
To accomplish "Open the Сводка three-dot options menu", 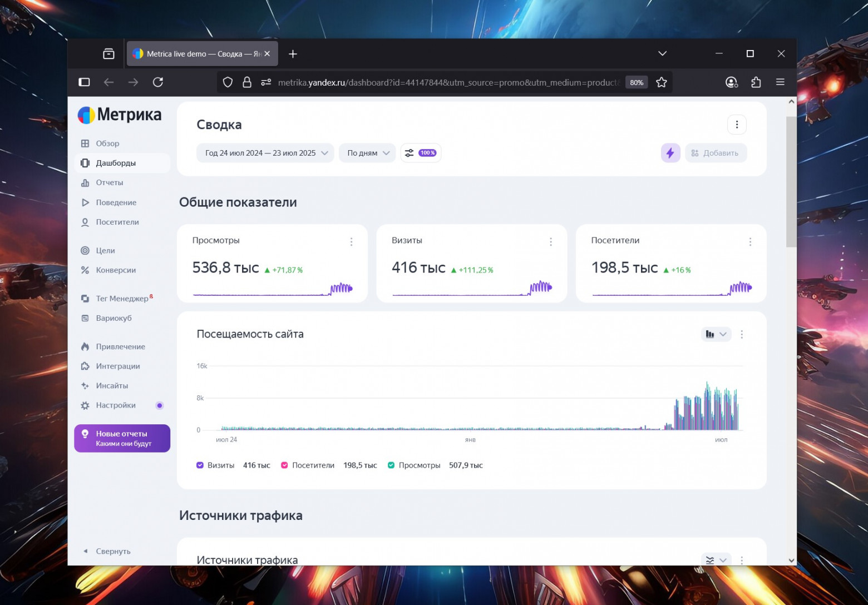I will (x=737, y=125).
